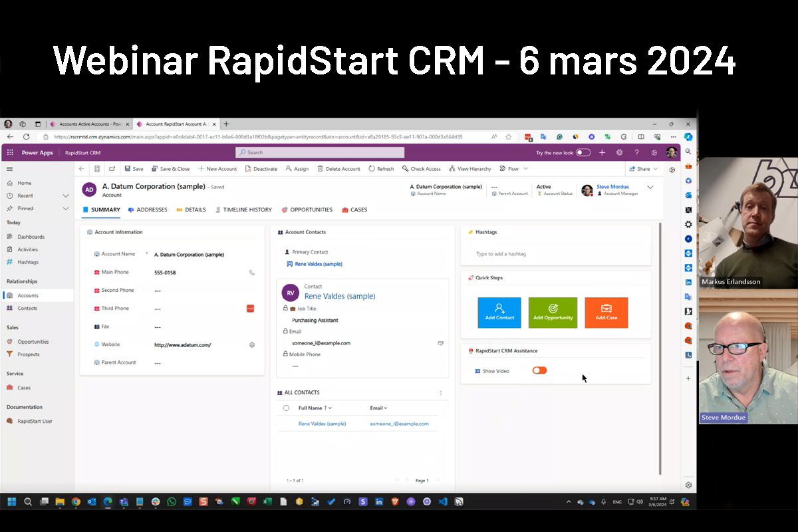Open the Power Apps app launcher waffle
Viewport: 798px width, 532px height.
tap(10, 152)
